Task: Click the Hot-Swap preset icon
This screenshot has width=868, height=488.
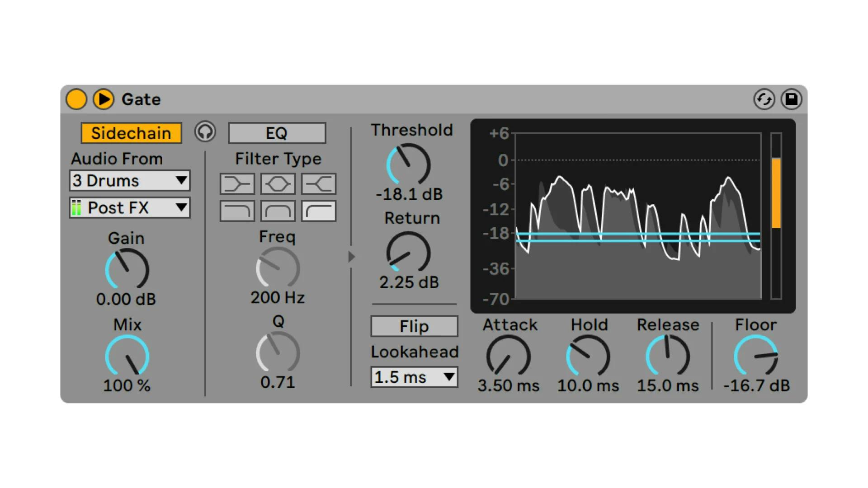Action: (x=764, y=99)
